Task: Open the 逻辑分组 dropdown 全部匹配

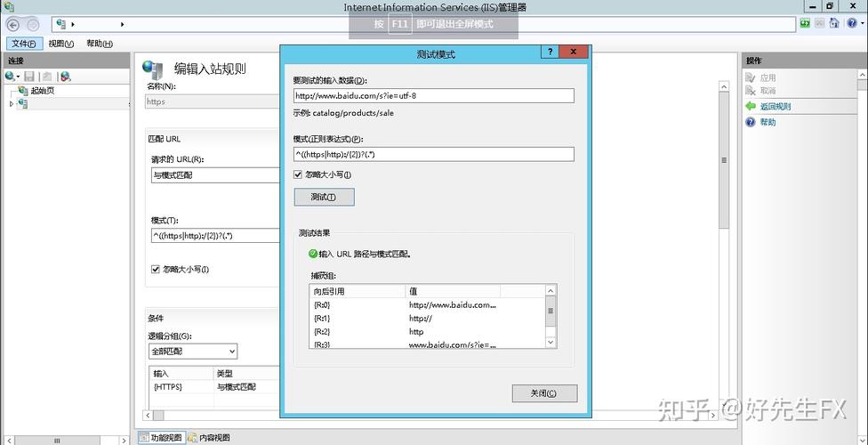Action: [193, 351]
